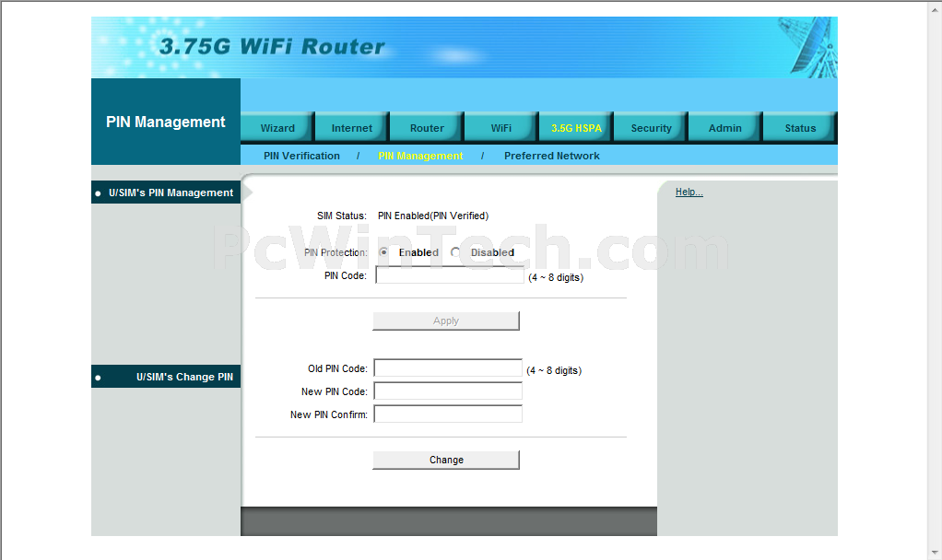Viewport: 942px width, 560px height.
Task: View the Status tab
Action: point(800,128)
